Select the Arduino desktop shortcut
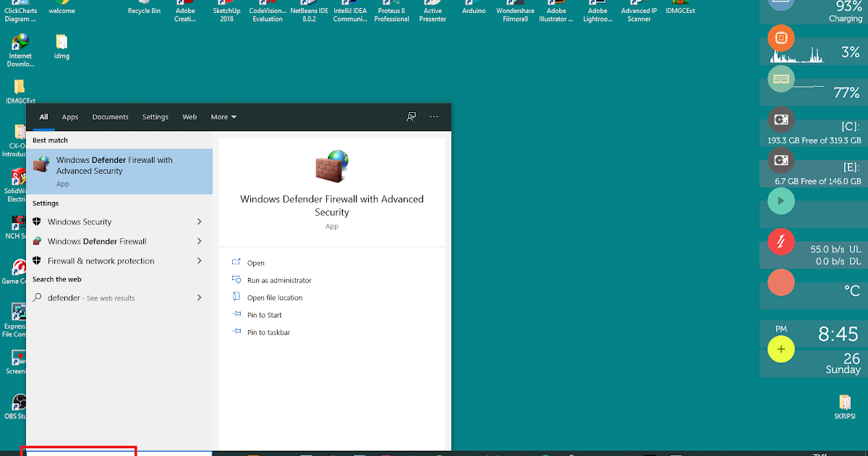The image size is (868, 456). pyautogui.click(x=474, y=8)
